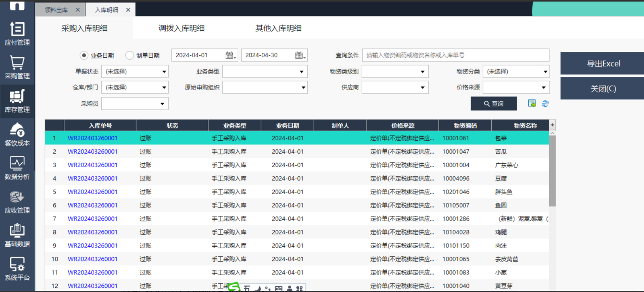Select the 制单日期 radio button

tap(130, 55)
